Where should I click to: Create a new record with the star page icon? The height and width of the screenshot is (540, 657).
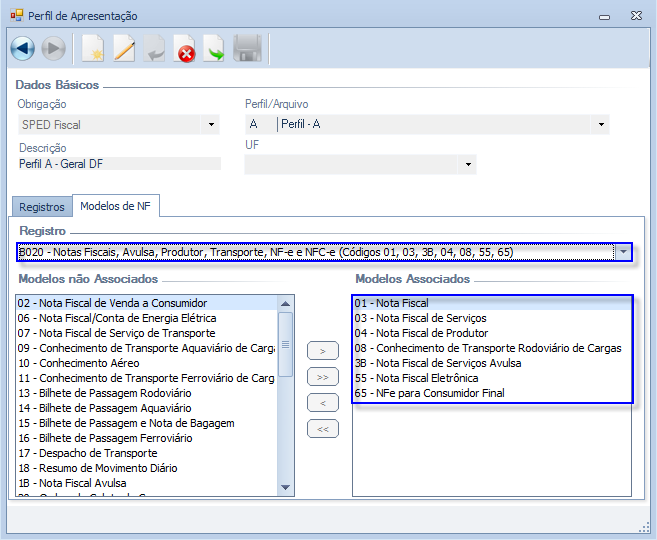click(92, 48)
